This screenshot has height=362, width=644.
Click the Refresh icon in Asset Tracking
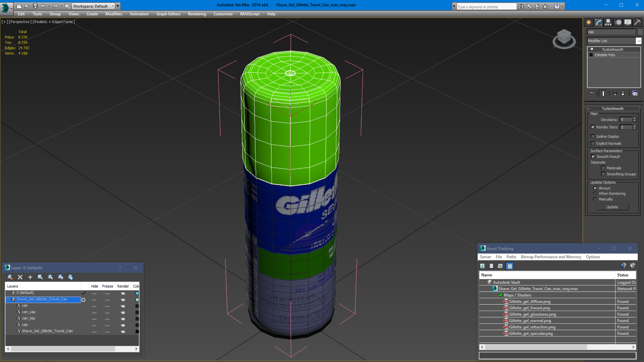[x=482, y=266]
